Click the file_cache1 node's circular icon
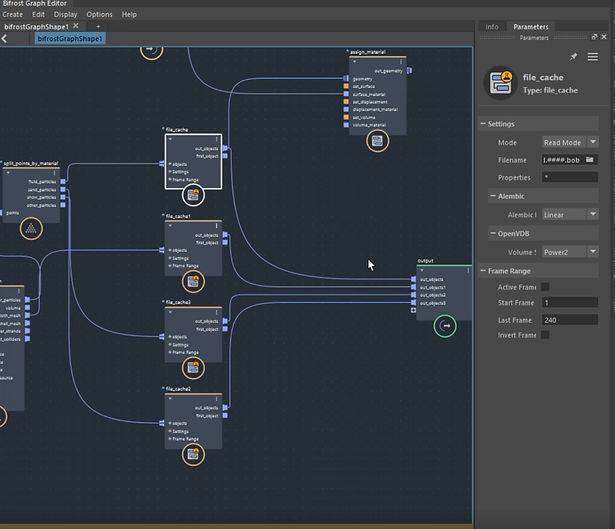This screenshot has height=529, width=615. (x=193, y=282)
